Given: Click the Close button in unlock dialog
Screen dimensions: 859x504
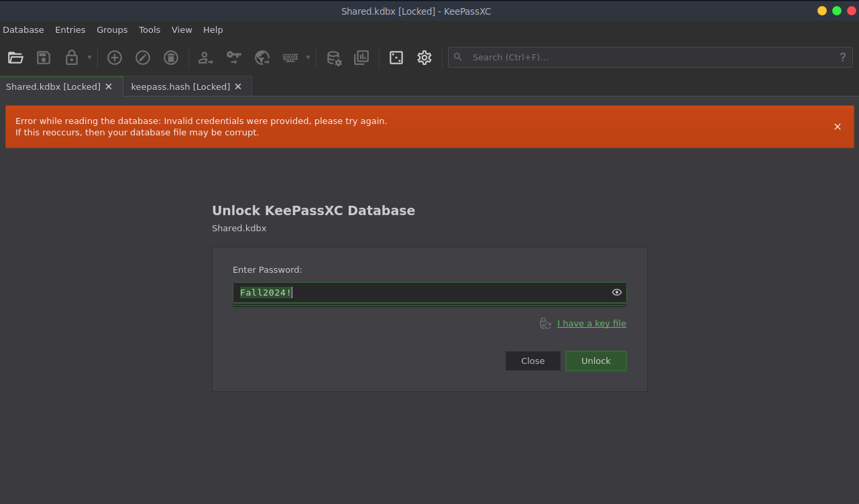Looking at the screenshot, I should point(533,361).
